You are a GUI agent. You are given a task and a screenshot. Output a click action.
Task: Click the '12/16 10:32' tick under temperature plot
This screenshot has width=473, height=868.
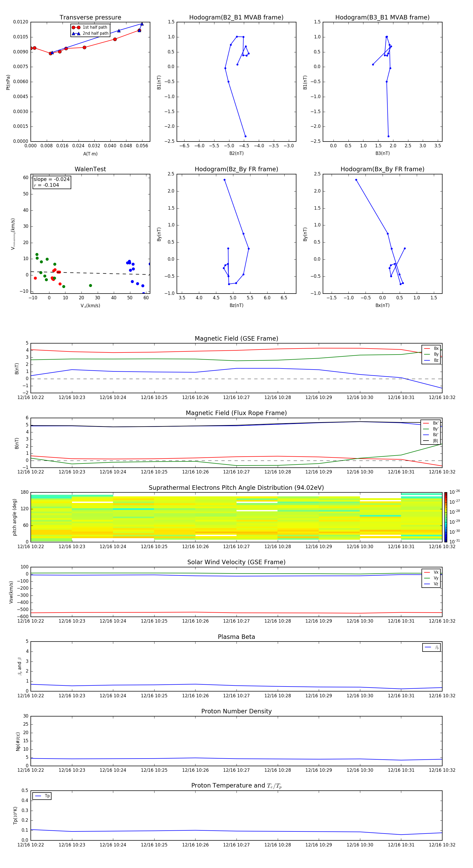(442, 845)
